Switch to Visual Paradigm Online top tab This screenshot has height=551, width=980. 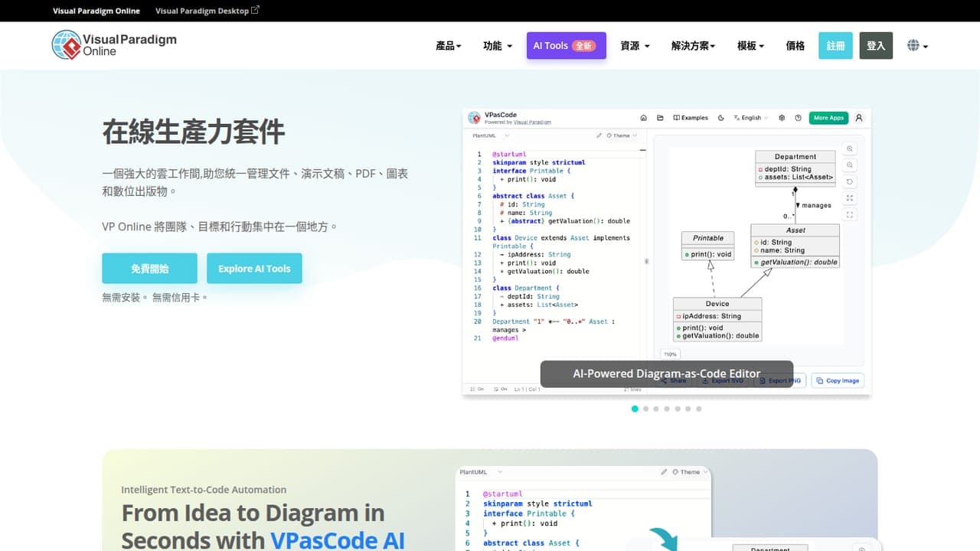[96, 11]
